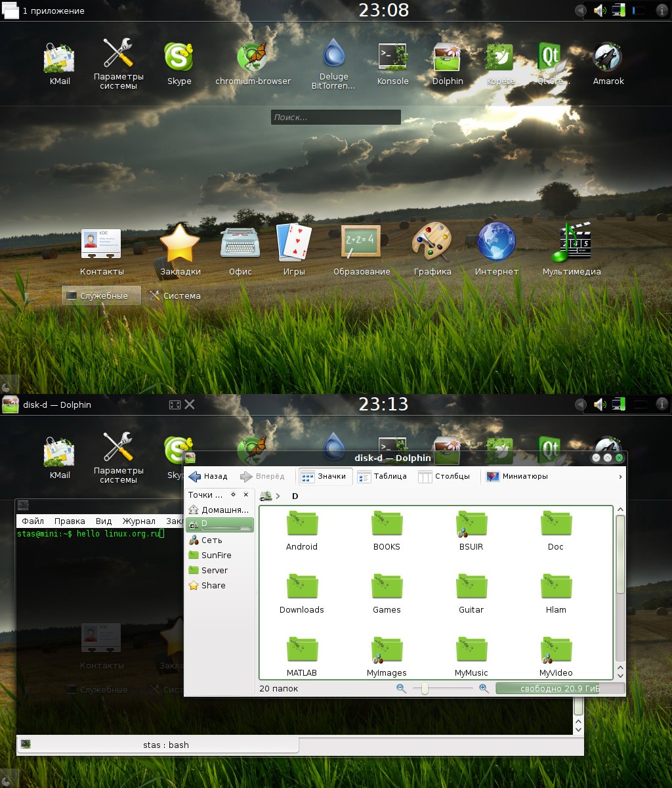Close the Точки входа panel with its X
The height and width of the screenshot is (788, 672).
point(246,494)
